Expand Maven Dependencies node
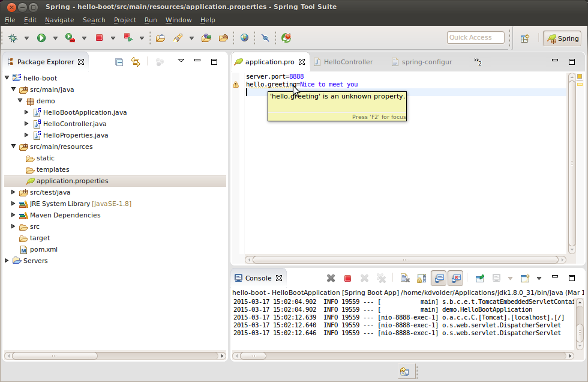This screenshot has width=588, height=382. point(13,215)
